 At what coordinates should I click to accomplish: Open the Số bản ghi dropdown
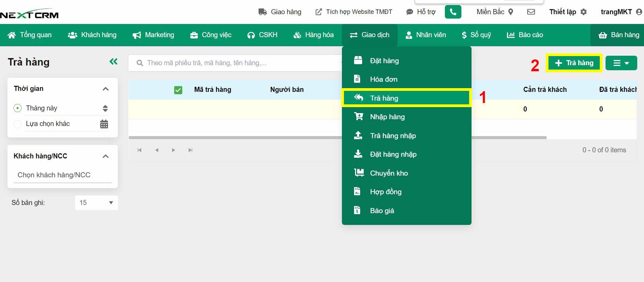97,203
